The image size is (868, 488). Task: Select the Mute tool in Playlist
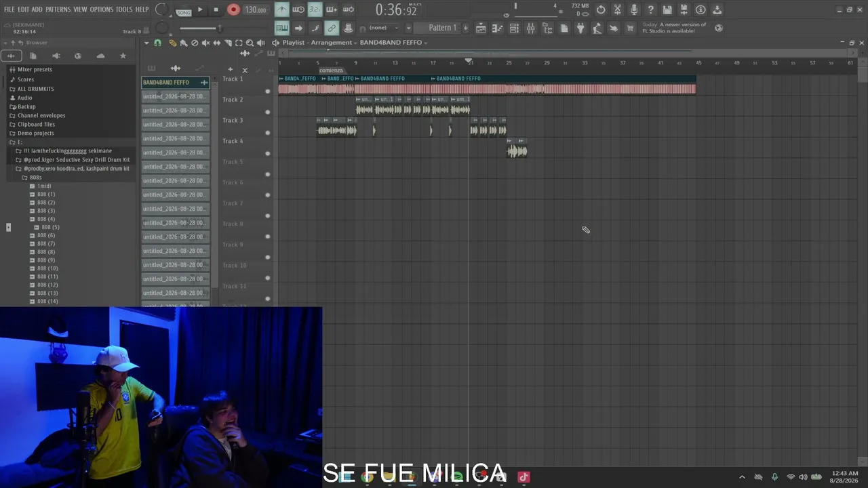point(205,43)
